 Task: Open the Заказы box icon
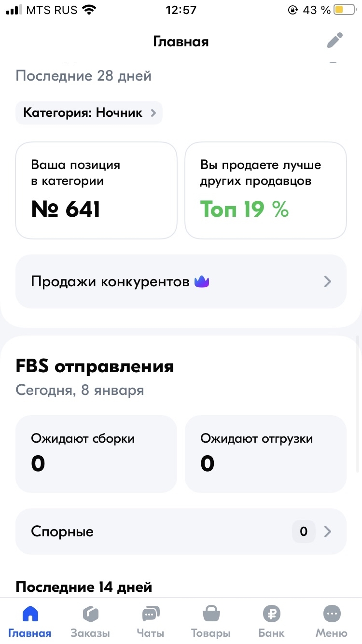(x=90, y=614)
